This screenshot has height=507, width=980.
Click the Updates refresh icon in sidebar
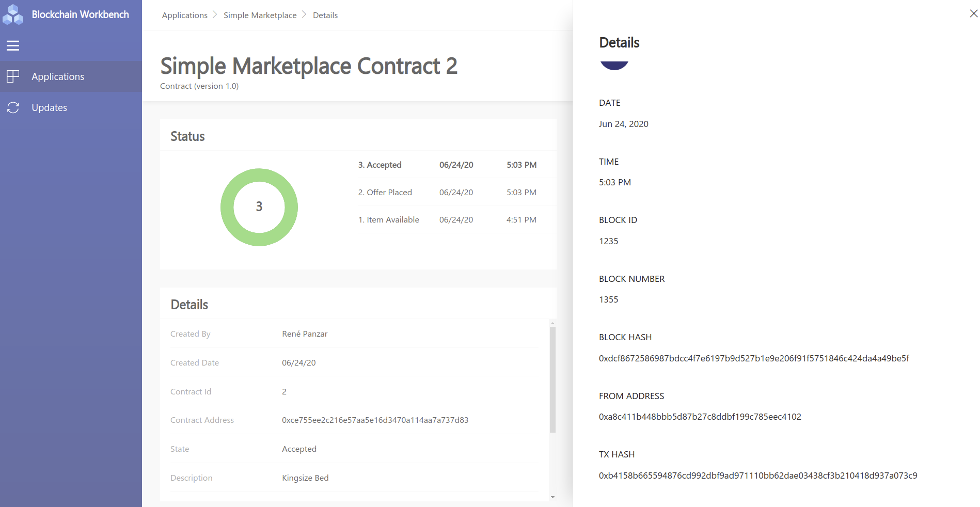(x=12, y=107)
